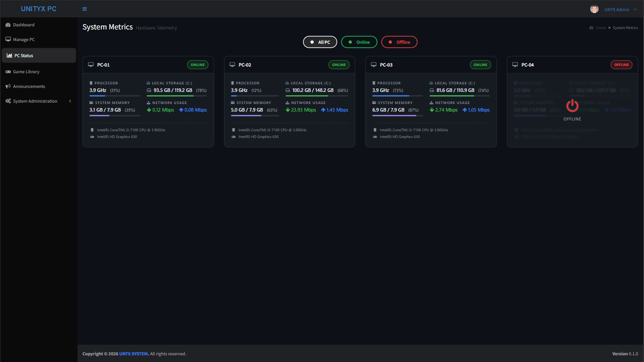The height and width of the screenshot is (362, 644).
Task: Click the PC-01 upload arrow icon
Action: pyautogui.click(x=181, y=110)
